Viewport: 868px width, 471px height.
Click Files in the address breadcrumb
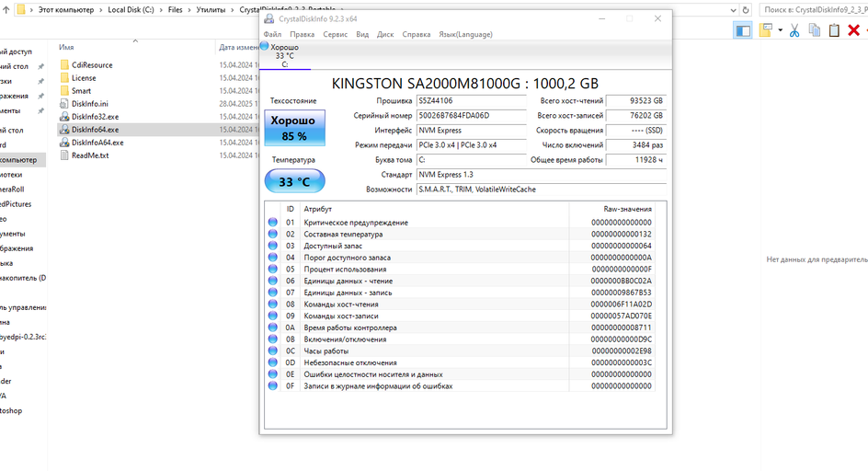pos(175,10)
